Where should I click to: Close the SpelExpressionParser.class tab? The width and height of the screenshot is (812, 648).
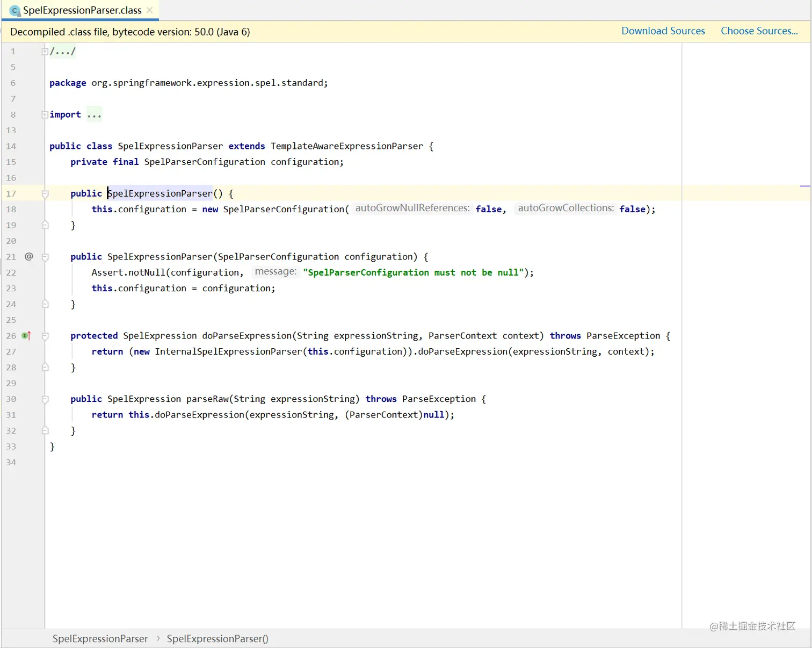click(x=150, y=10)
